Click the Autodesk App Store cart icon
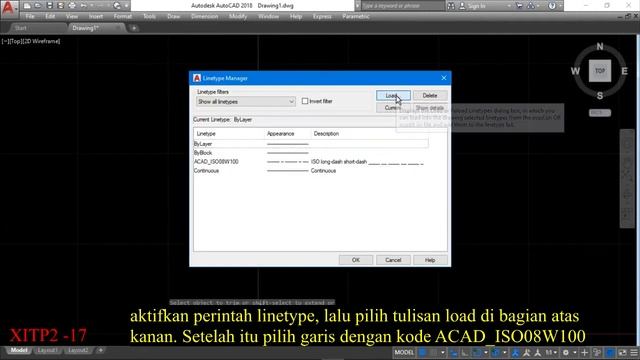The width and height of the screenshot is (640, 360). pos(519,6)
